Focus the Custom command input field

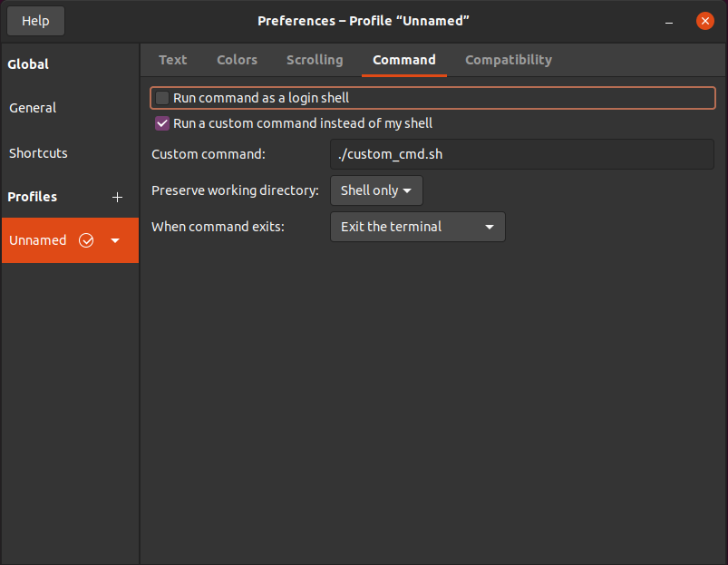522,154
